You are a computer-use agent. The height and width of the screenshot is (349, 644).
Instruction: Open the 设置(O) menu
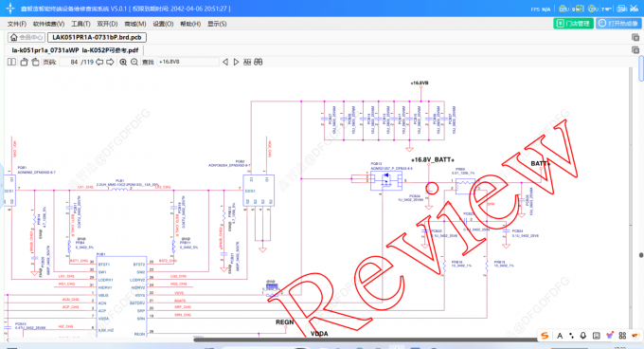(x=163, y=24)
